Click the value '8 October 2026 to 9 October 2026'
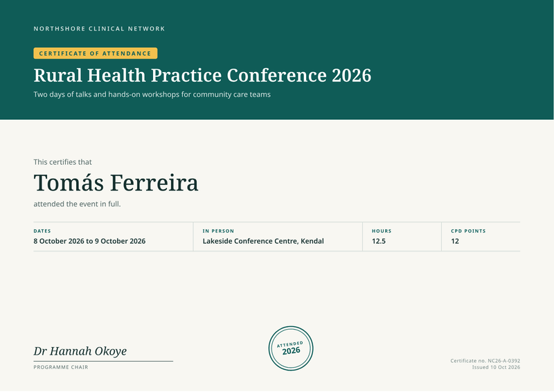The image size is (554, 392). click(89, 241)
